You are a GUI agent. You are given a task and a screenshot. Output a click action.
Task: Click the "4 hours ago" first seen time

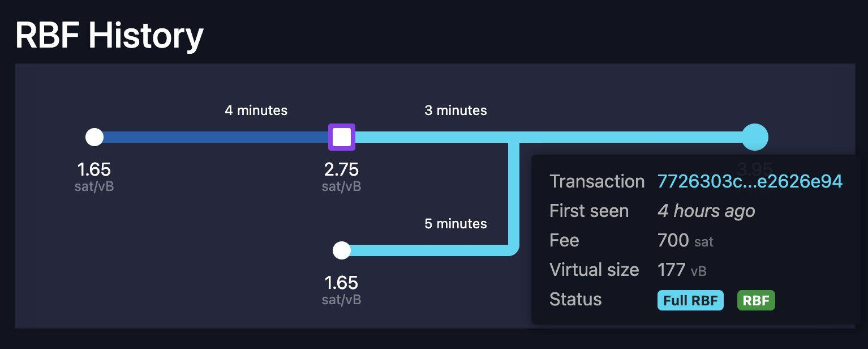706,211
